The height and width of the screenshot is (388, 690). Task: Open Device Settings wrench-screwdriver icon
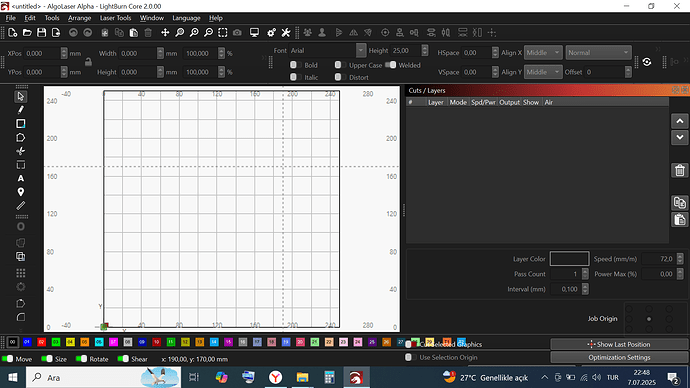(x=286, y=33)
